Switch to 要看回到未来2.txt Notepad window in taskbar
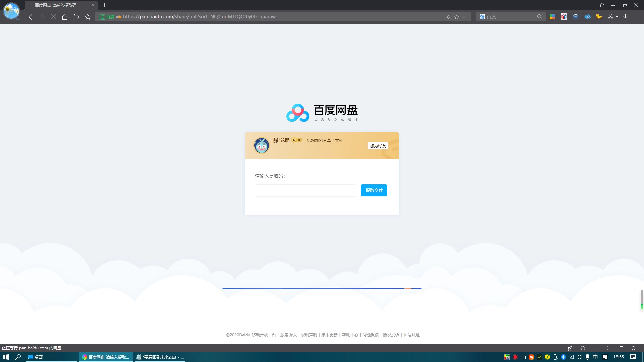This screenshot has width=644, height=362. point(160,357)
